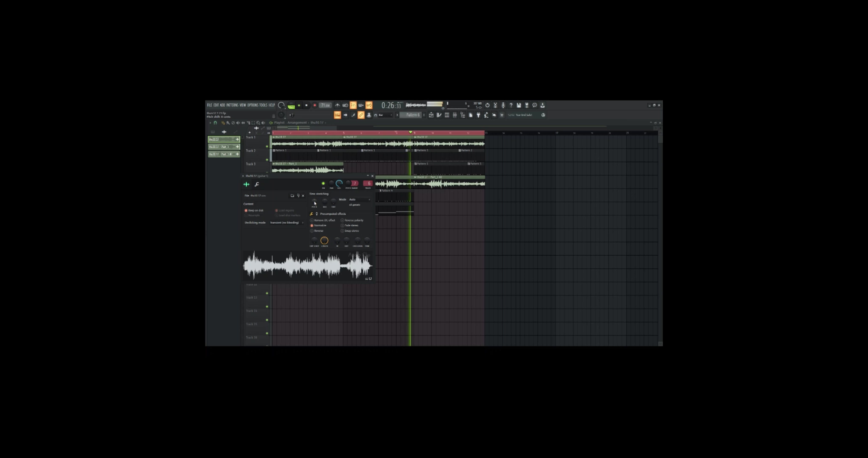The width and height of the screenshot is (868, 458).
Task: Toggle the Playlist magnet snap icon
Action: (x=215, y=123)
